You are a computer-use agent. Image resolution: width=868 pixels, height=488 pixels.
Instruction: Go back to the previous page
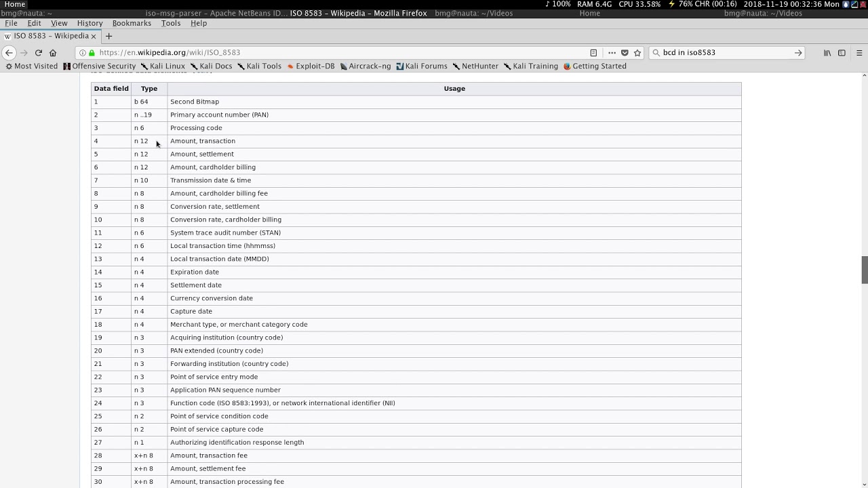pyautogui.click(x=9, y=53)
